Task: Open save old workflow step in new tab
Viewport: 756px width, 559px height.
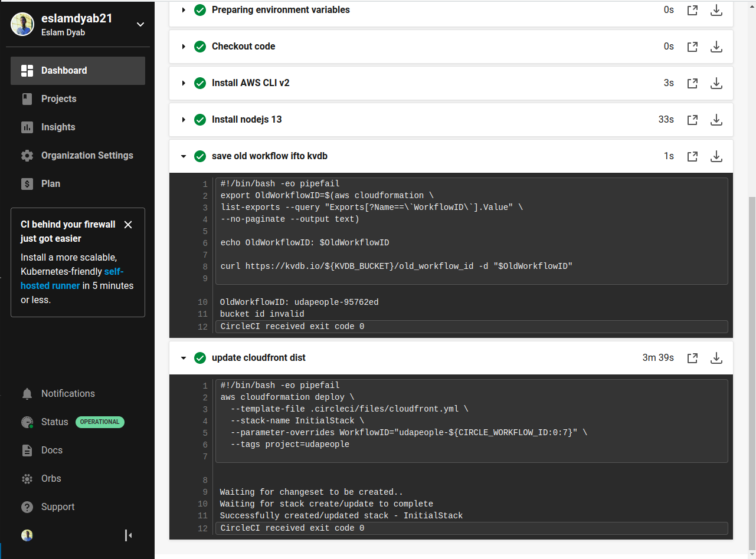Action: pyautogui.click(x=693, y=156)
